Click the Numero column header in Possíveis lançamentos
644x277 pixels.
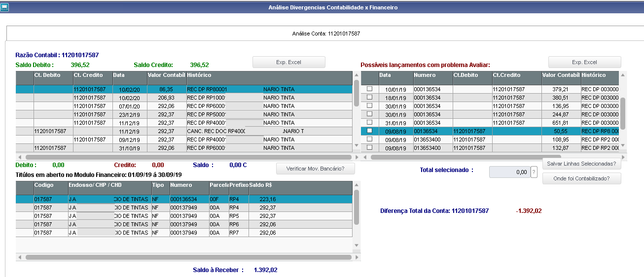[432, 75]
